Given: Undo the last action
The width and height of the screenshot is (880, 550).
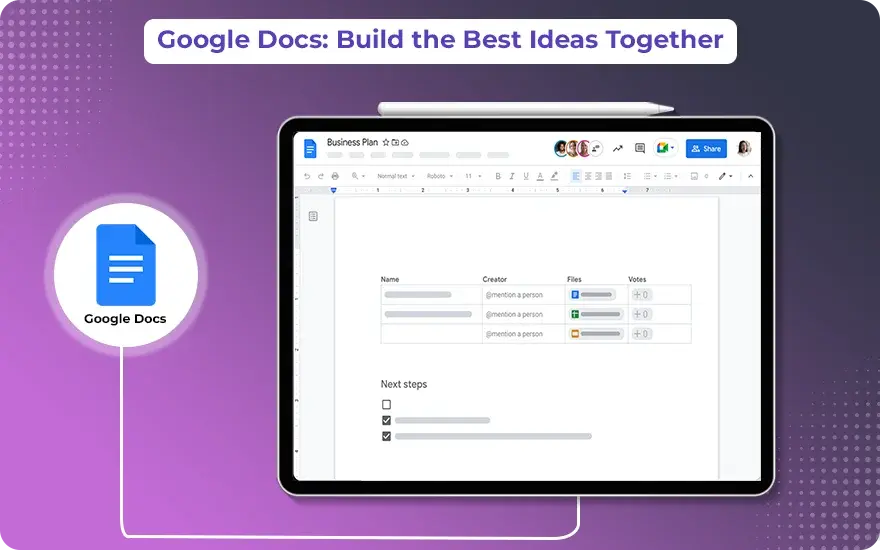Looking at the screenshot, I should (307, 176).
